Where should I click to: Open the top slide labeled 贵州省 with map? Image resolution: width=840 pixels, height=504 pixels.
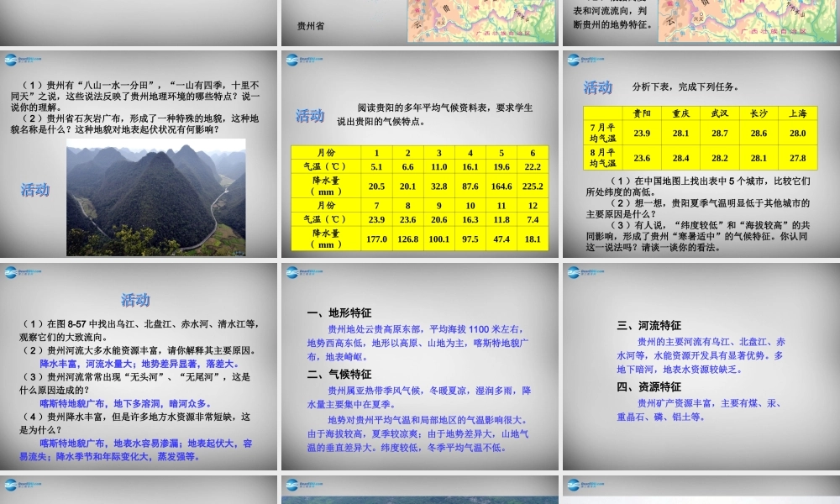click(420, 23)
